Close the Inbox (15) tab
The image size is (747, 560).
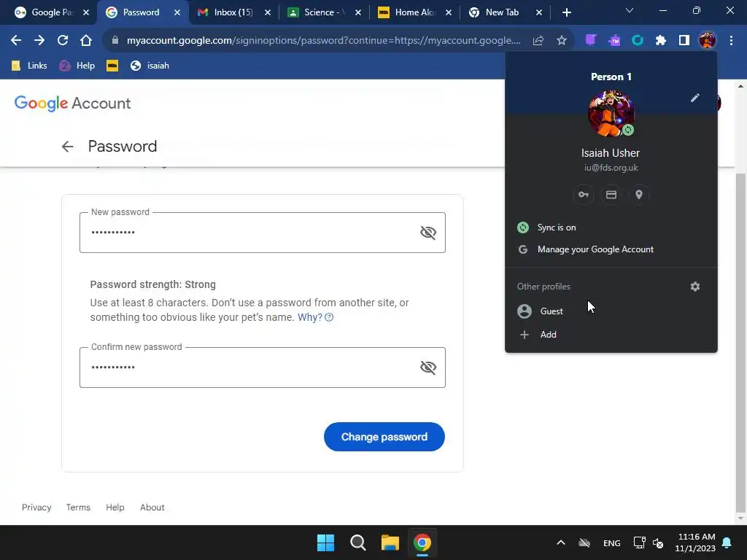[x=268, y=12]
